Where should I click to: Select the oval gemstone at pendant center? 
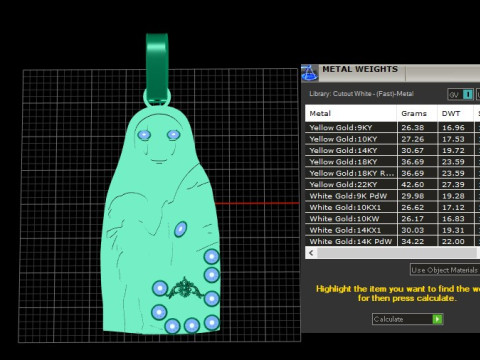(180, 229)
